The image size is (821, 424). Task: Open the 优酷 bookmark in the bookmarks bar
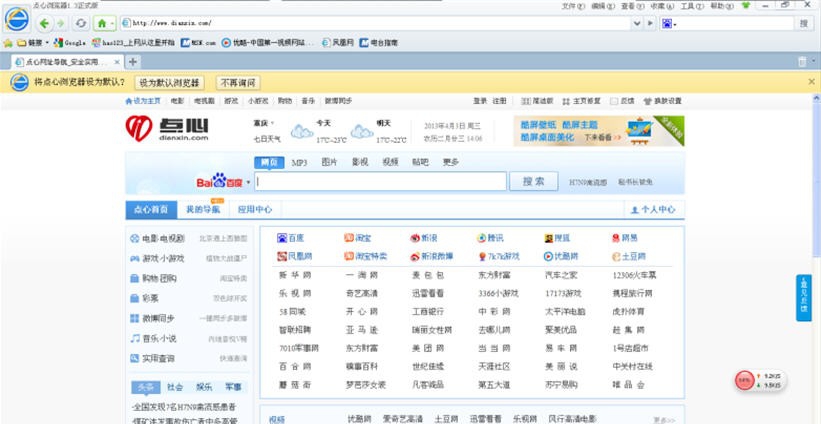268,43
